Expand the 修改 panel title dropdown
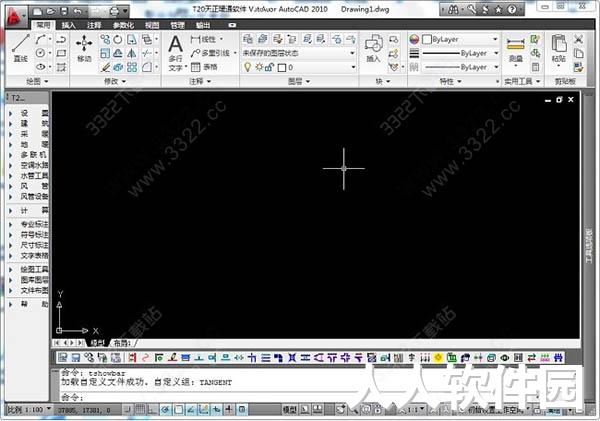The image size is (600, 421). tap(115, 81)
